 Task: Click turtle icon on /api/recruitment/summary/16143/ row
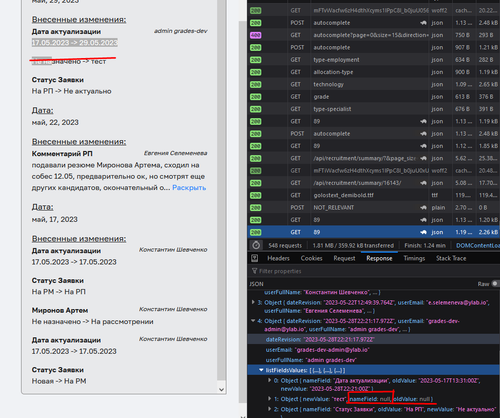tap(423, 183)
